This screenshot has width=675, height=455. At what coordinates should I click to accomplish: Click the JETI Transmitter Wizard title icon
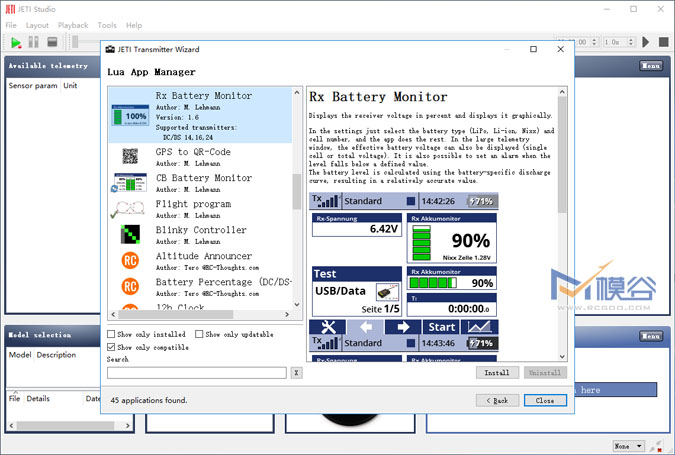pos(110,49)
